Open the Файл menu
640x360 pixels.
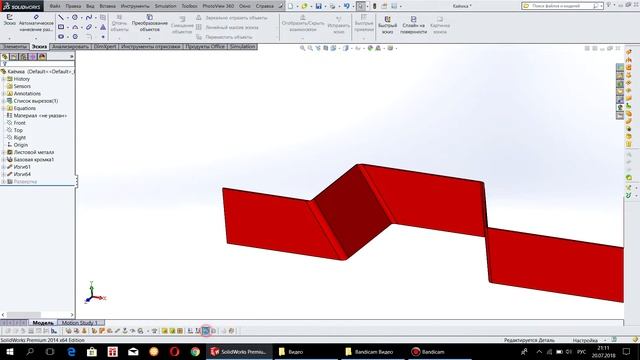[55, 6]
